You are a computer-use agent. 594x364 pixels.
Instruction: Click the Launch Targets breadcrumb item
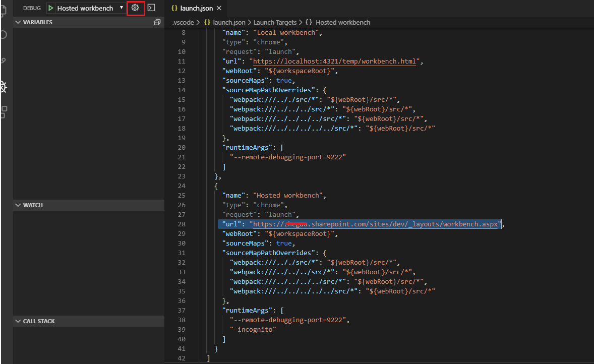coord(275,22)
